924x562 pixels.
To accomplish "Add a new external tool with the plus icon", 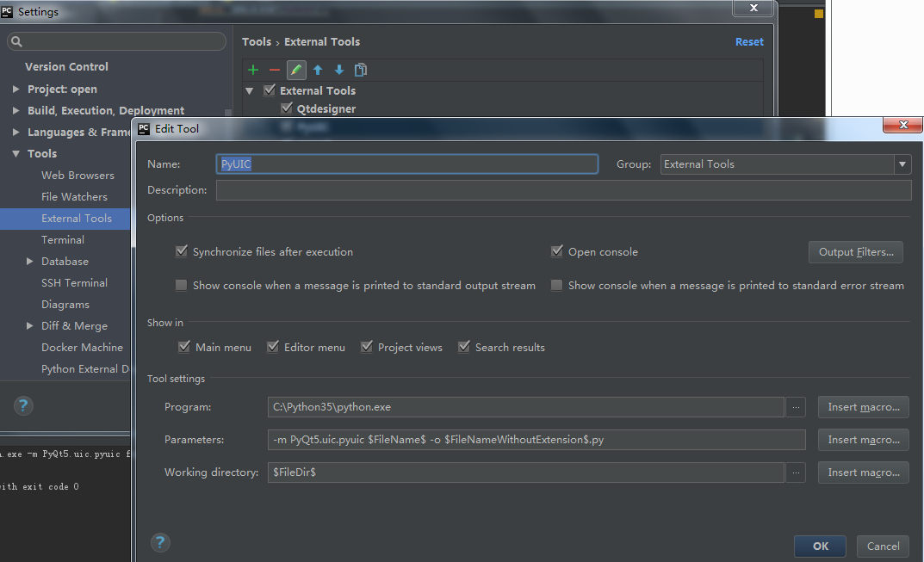I will click(253, 70).
